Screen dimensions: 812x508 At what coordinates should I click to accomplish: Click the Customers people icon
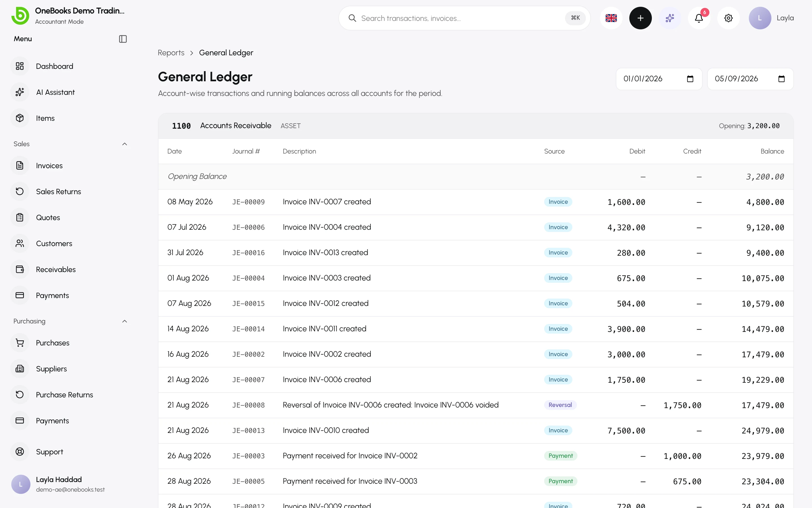click(x=20, y=243)
